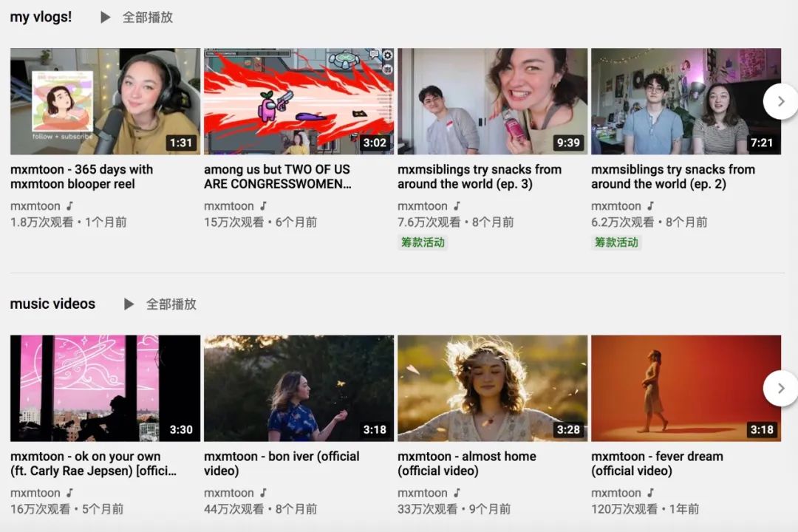Click mxmtoon channel name under bon iver video
Viewport: 798px width, 532px height.
(229, 493)
